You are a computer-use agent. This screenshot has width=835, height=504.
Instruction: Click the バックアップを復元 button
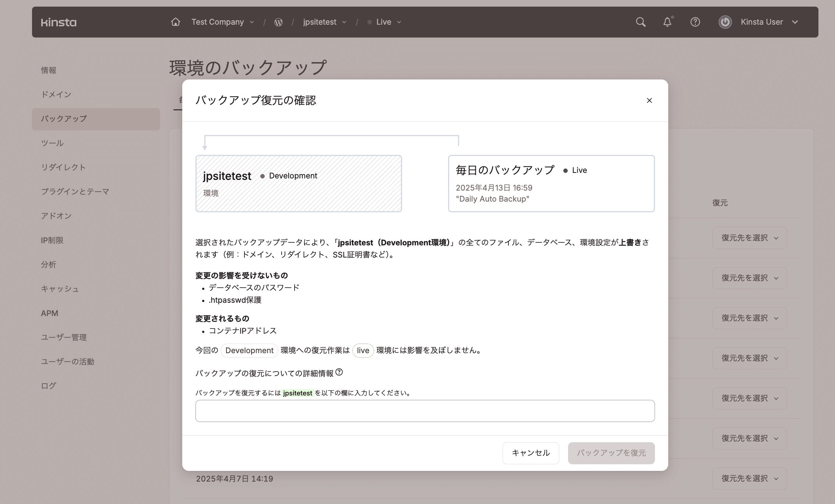tap(611, 453)
